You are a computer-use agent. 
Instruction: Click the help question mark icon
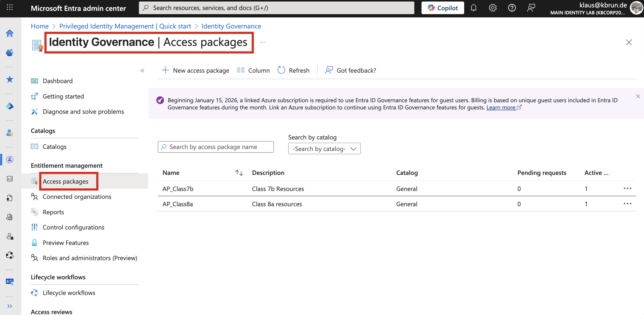[x=512, y=8]
